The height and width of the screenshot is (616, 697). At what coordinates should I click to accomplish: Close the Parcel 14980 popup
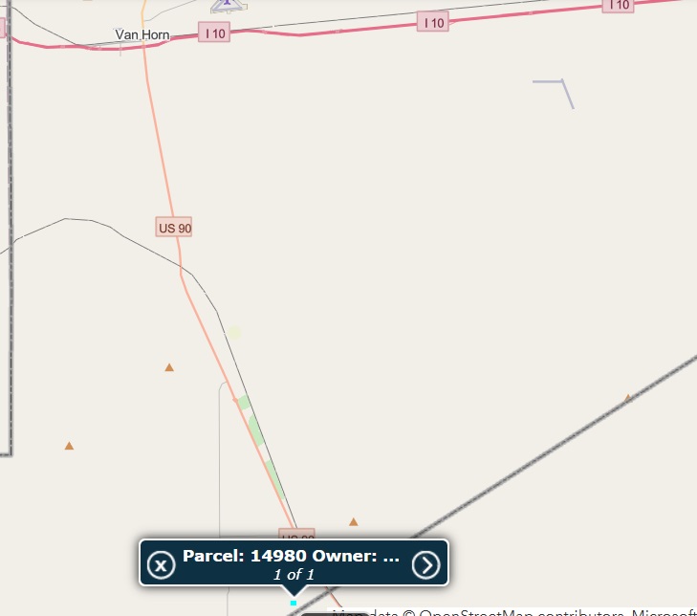pos(161,565)
